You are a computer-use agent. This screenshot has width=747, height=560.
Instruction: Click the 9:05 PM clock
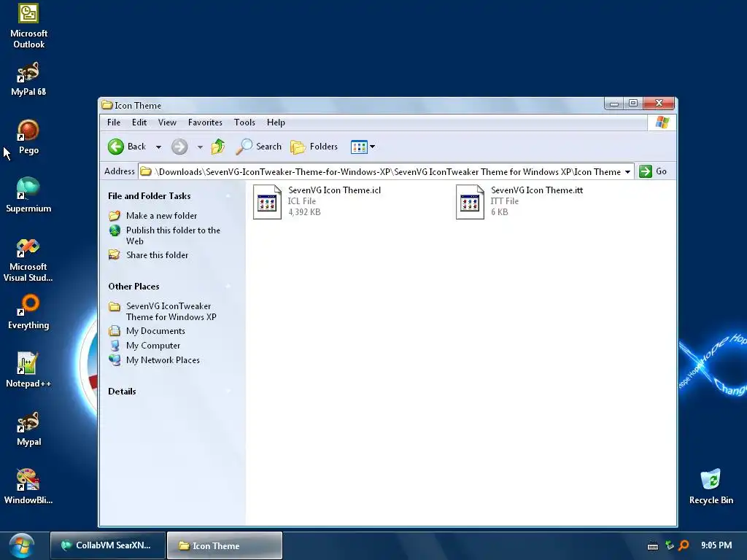[x=716, y=545]
